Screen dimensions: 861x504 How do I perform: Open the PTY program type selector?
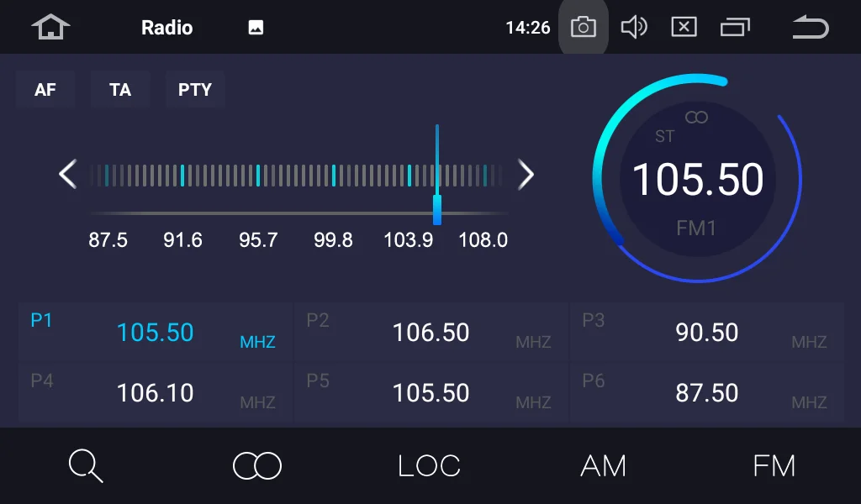tap(195, 89)
